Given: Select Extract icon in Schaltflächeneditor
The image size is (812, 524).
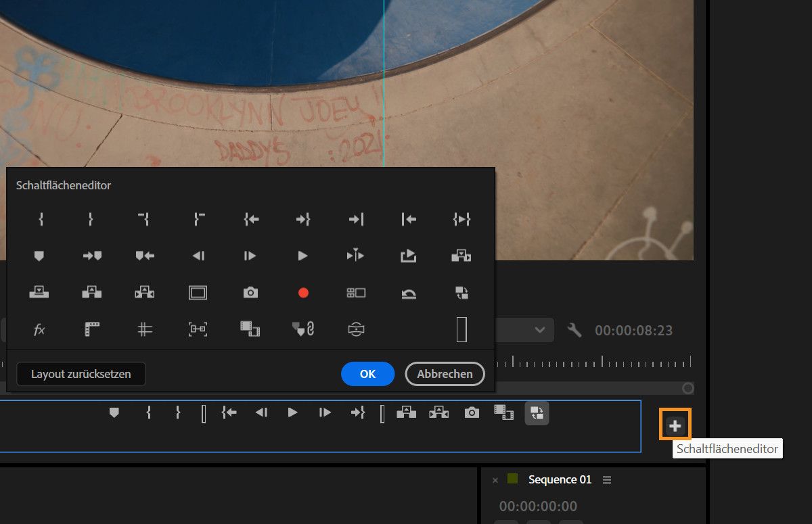Looking at the screenshot, I should (145, 292).
